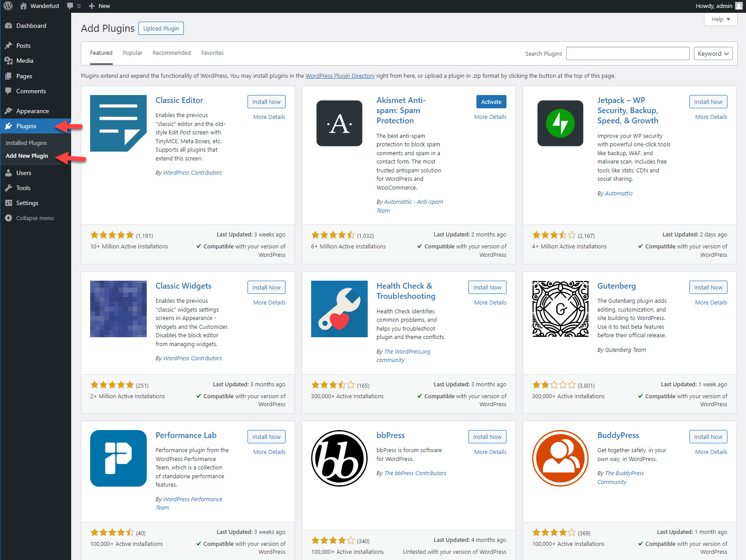This screenshot has width=746, height=560.
Task: Open the WordPress Plugin Directory link
Action: coord(340,76)
